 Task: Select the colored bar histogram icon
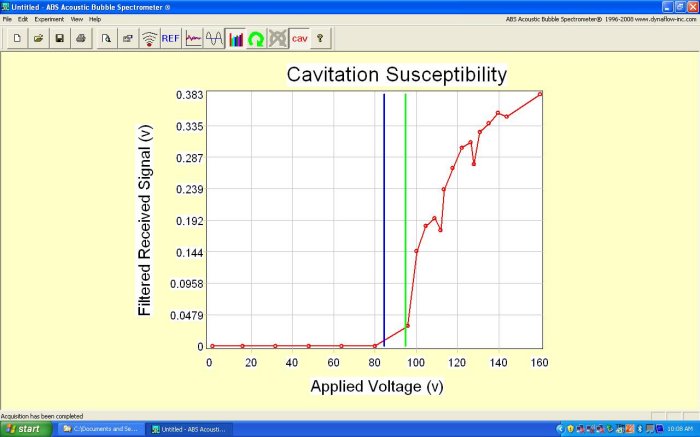click(236, 39)
